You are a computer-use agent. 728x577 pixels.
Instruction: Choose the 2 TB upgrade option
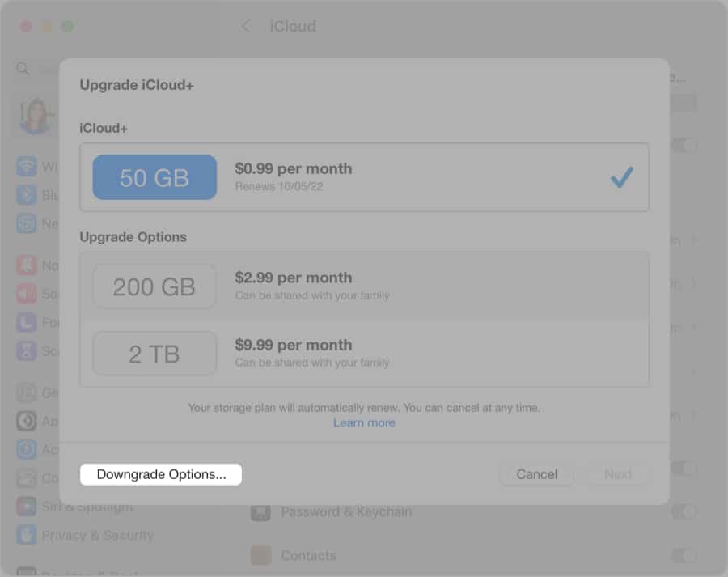(x=364, y=354)
